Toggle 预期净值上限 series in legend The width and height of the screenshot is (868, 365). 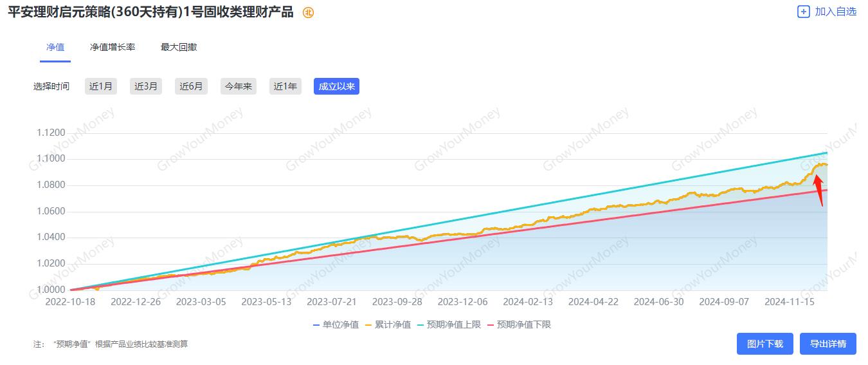pyautogui.click(x=449, y=324)
